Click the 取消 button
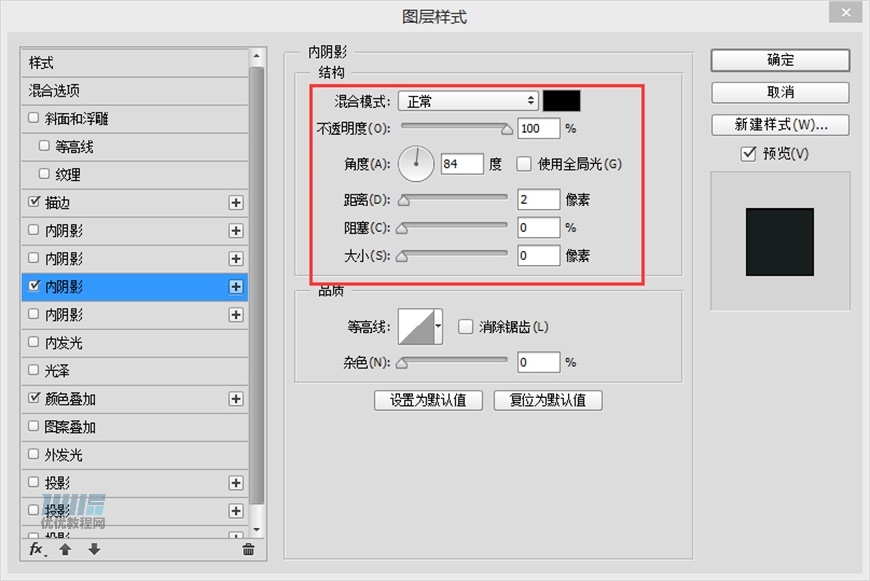The image size is (870, 581). 780,92
